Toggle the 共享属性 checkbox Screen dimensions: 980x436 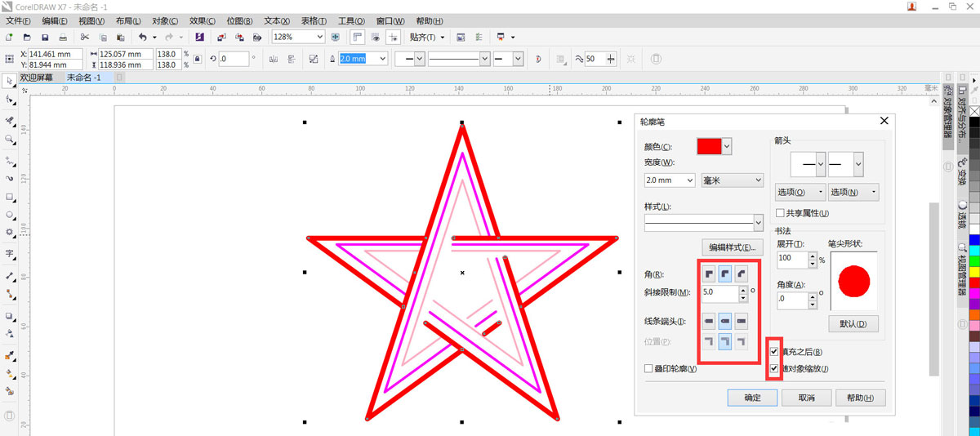click(x=780, y=213)
